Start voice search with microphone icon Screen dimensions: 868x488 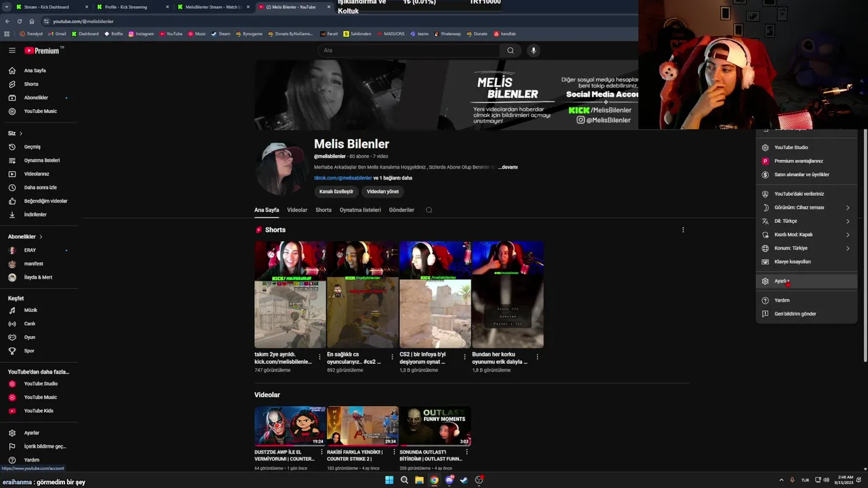(534, 50)
